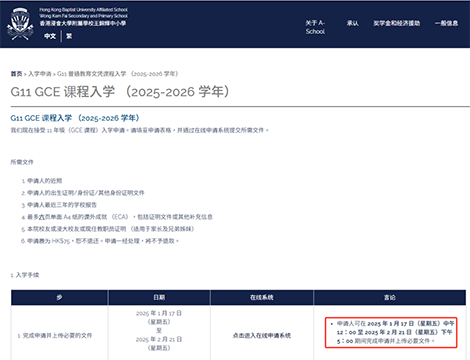The width and height of the screenshot is (470, 360).
Task: Switch language to 中文
Action: (x=50, y=36)
